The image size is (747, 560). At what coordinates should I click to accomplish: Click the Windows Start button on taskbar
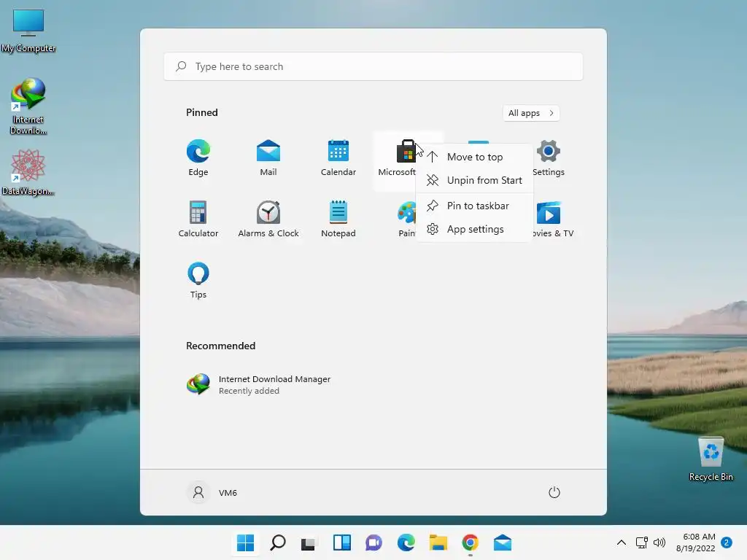(245, 542)
